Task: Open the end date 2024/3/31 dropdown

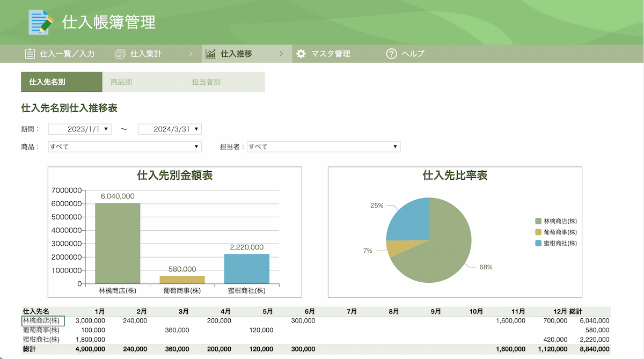Action: 197,129
